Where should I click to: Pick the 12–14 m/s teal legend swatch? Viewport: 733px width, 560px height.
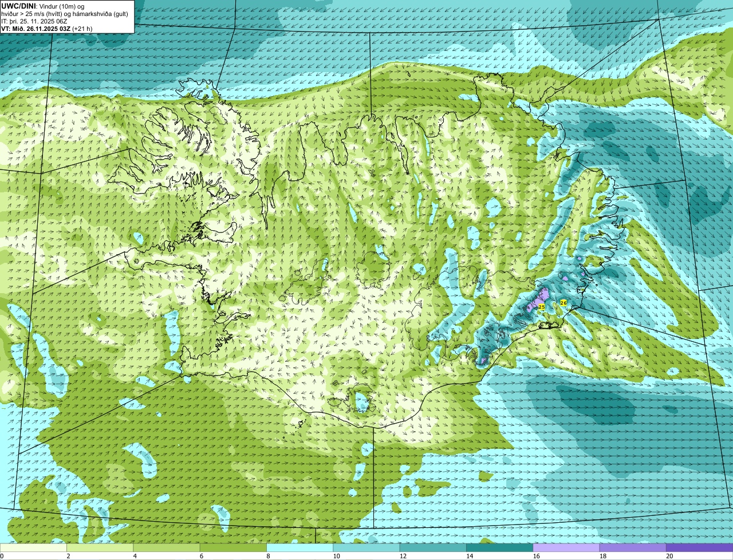point(433,547)
